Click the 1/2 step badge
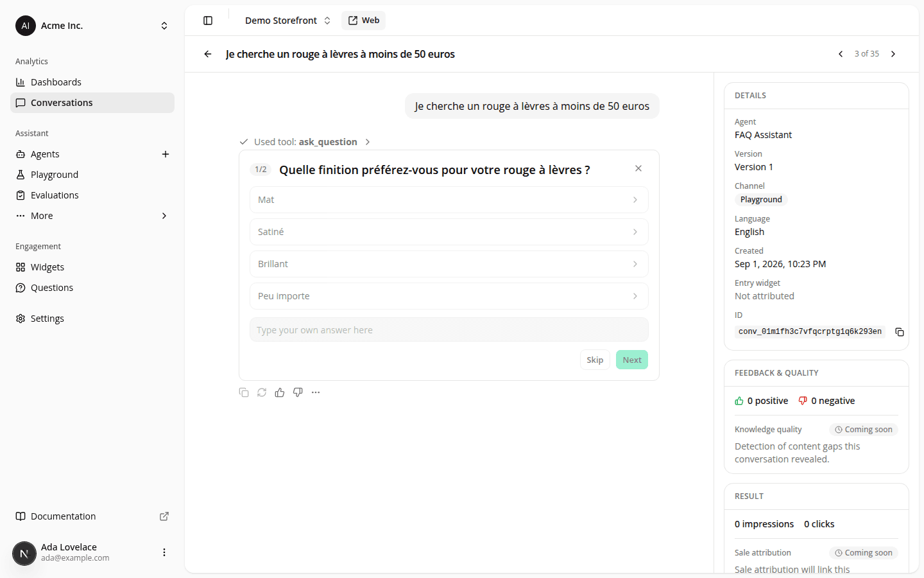 [x=261, y=170]
